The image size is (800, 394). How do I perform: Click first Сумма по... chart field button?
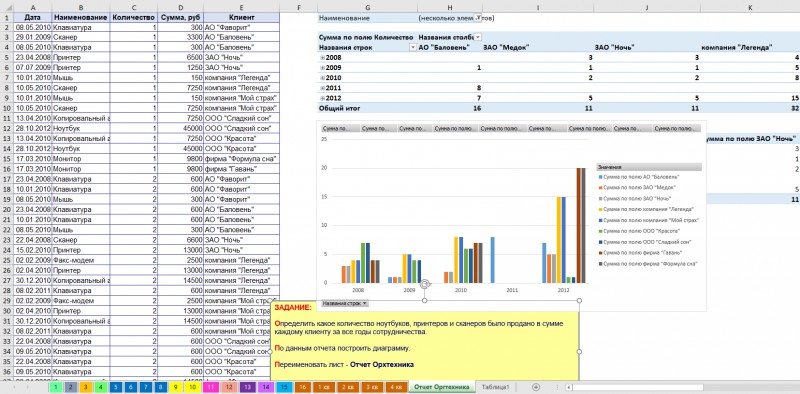(339, 129)
